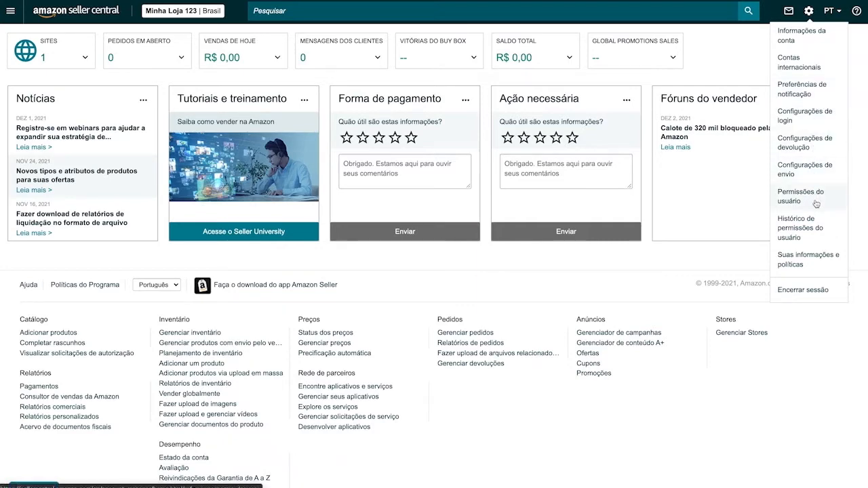Open Adicionar produtos catalog link
868x488 pixels.
[x=48, y=333]
